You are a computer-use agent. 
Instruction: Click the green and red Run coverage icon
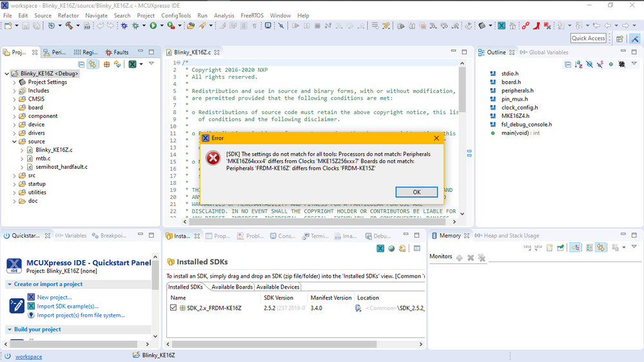(171, 26)
